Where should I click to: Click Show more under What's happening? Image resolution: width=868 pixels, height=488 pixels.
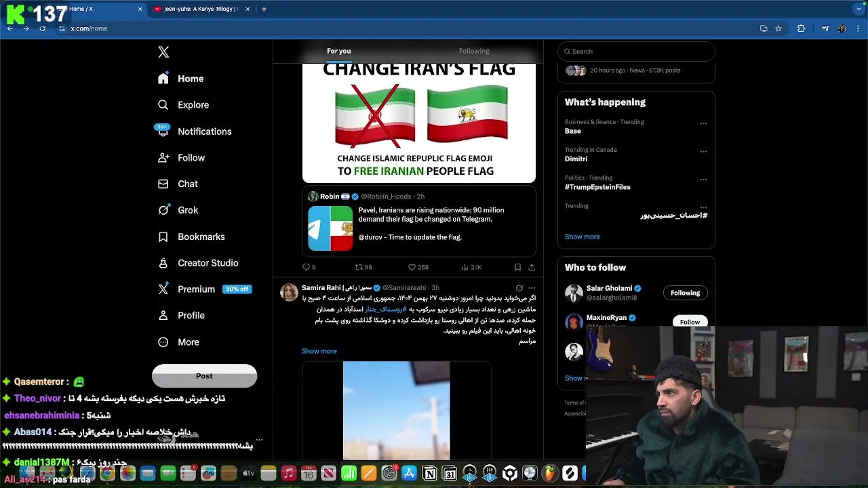coord(582,237)
